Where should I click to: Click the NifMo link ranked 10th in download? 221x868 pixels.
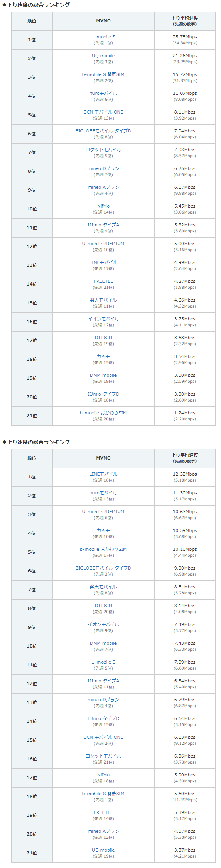(103, 206)
